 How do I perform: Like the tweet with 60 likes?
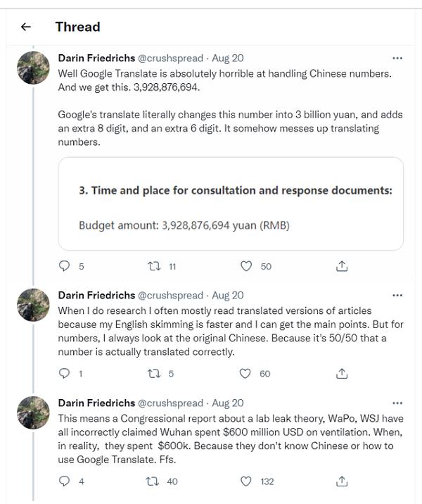click(246, 374)
